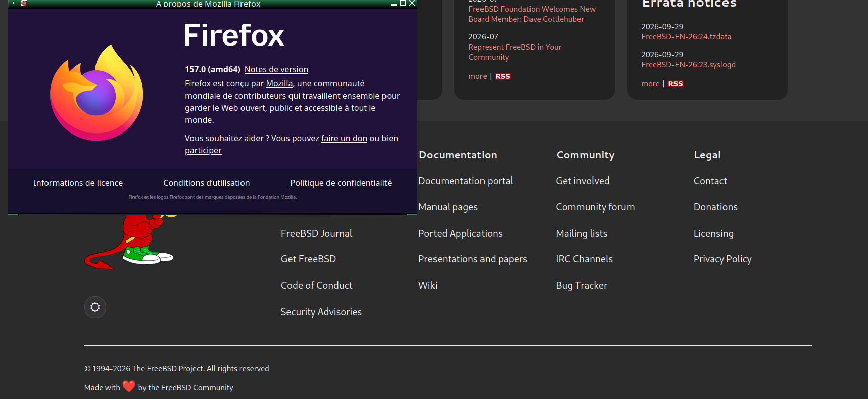Open Conditions d'utilisation
The width and height of the screenshot is (868, 399).
pyautogui.click(x=206, y=183)
